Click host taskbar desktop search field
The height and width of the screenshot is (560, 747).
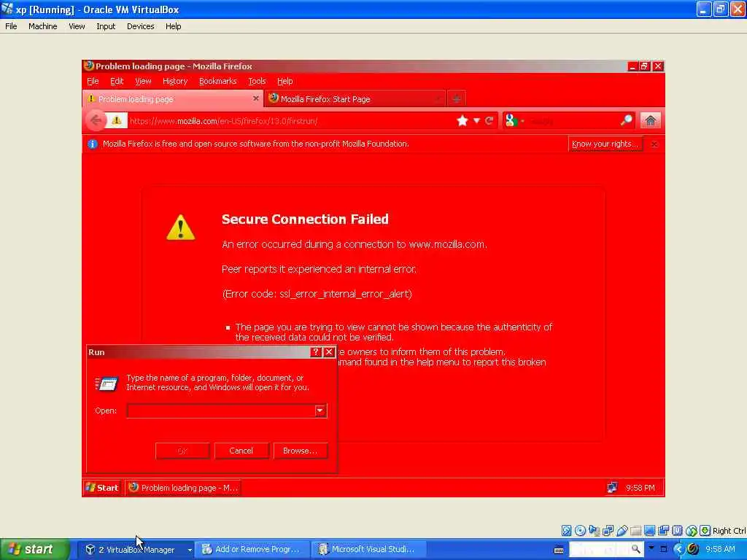(605, 549)
